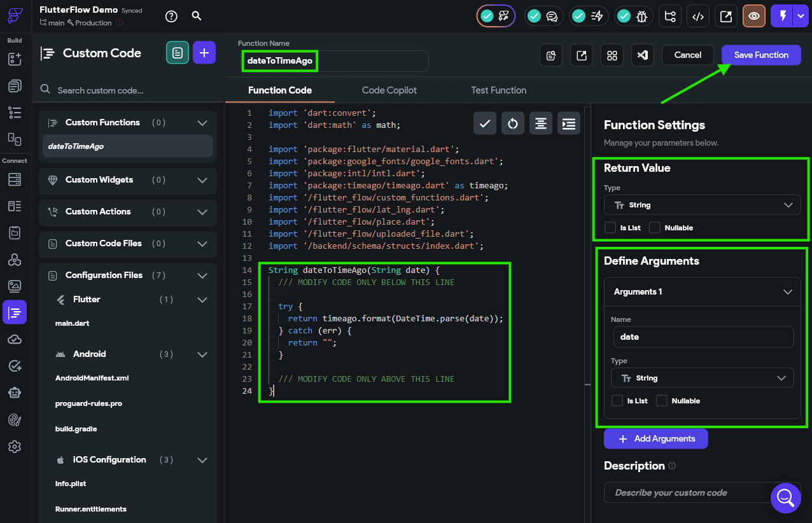
Task: Open the branching icon in top bar
Action: click(669, 17)
